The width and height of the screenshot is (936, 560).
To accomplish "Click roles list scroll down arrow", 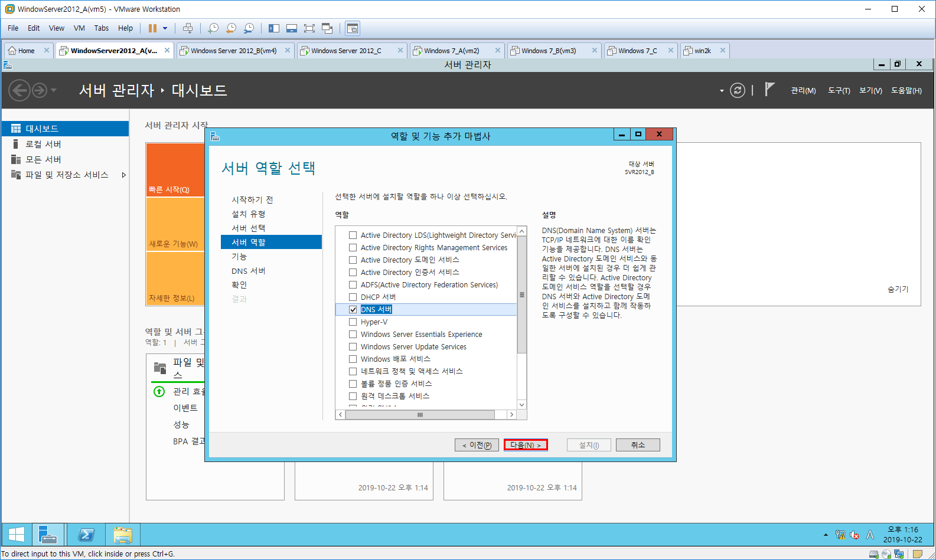I will click(x=521, y=404).
